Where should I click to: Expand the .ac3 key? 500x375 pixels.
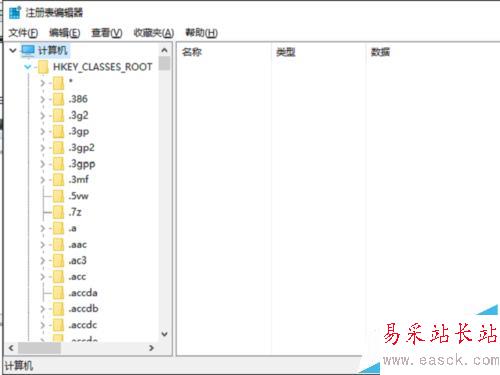43,260
